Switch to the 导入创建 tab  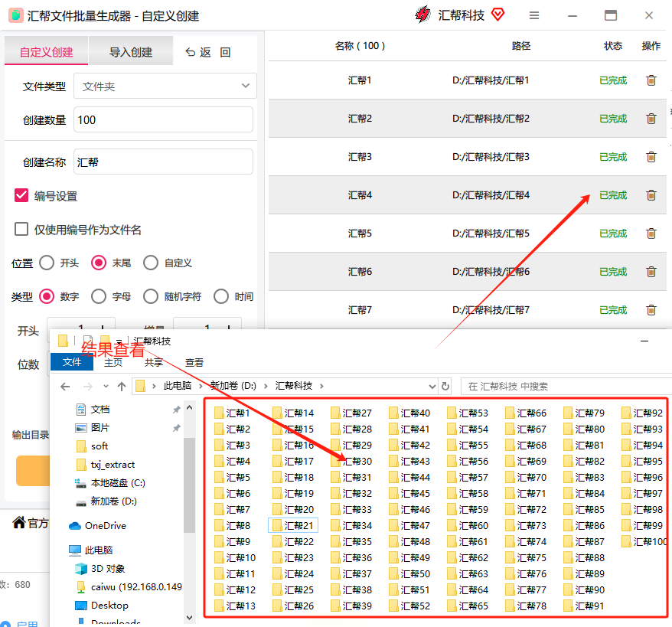point(131,52)
